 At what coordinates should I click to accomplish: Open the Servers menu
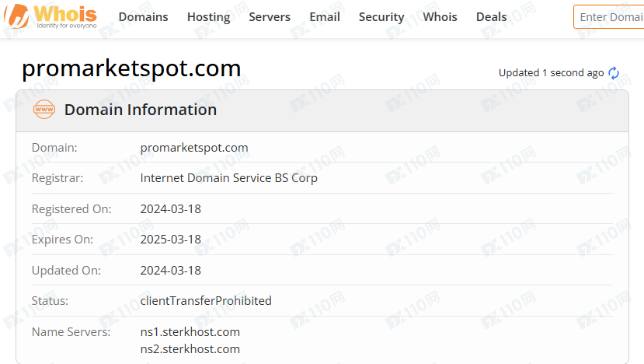pyautogui.click(x=270, y=17)
